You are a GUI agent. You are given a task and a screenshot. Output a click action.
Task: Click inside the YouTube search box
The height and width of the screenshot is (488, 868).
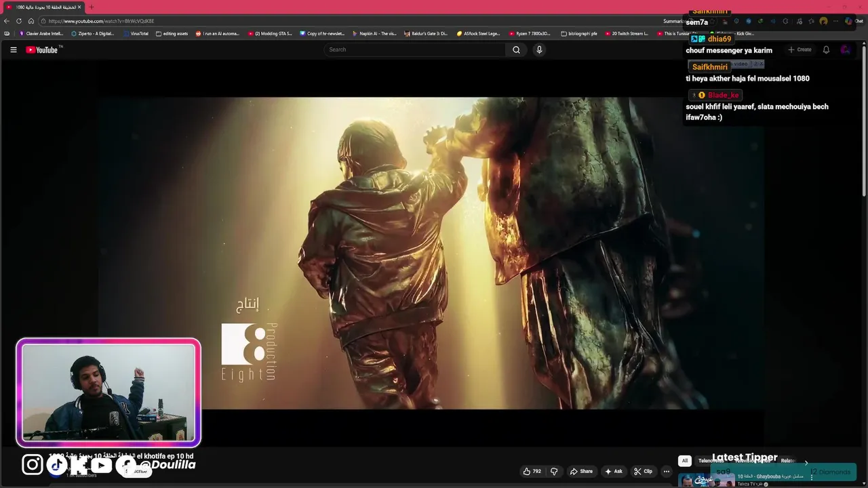[415, 49]
